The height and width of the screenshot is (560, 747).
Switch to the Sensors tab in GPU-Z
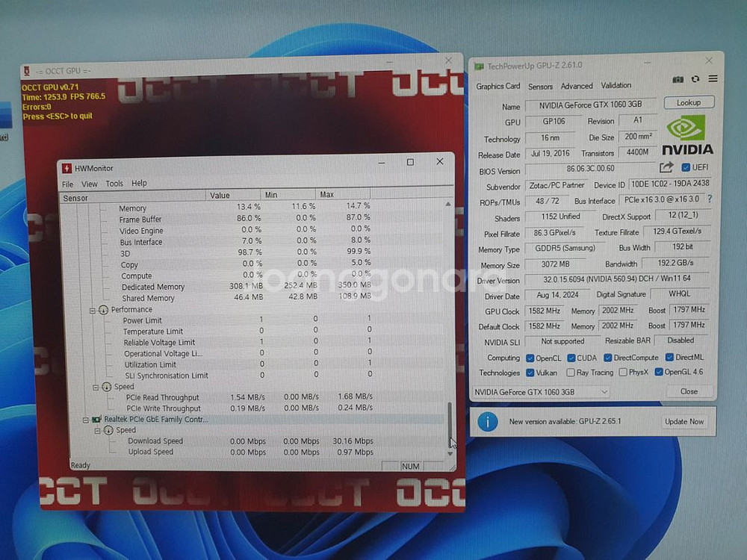(x=540, y=87)
